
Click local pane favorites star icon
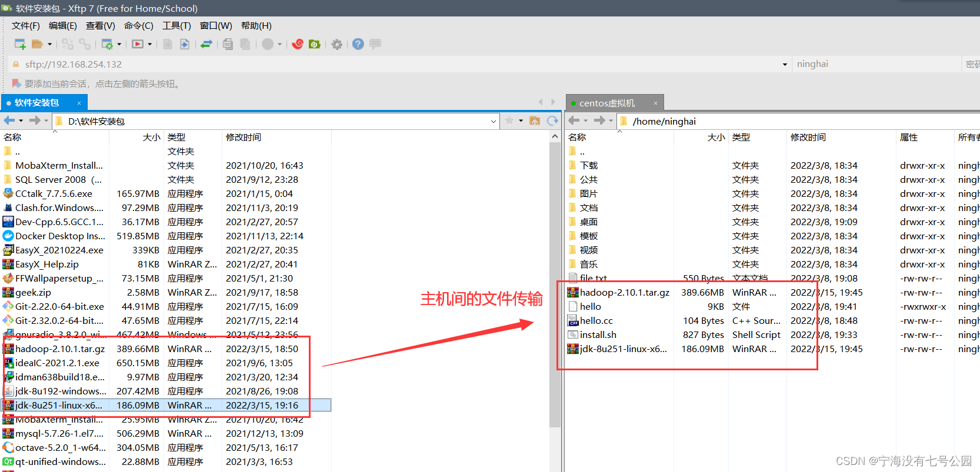[509, 120]
